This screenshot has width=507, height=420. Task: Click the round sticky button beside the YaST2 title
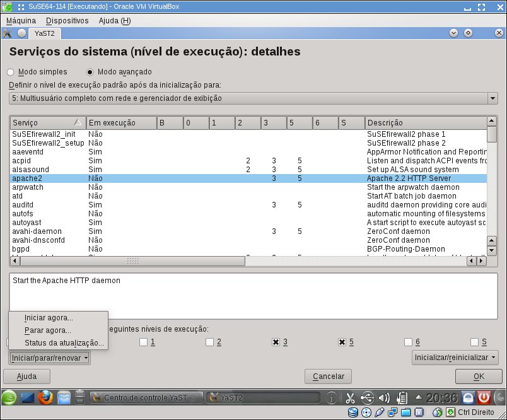coord(21,33)
